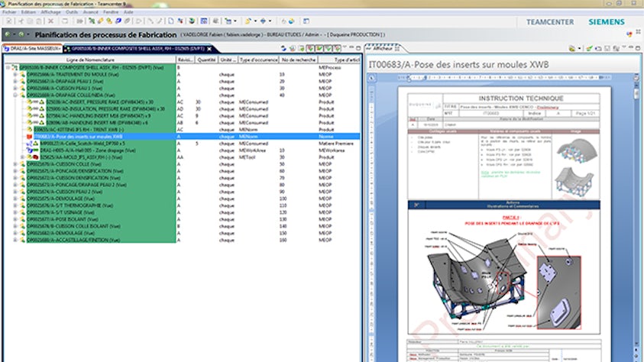Select the Afficheur viewer tab
The height and width of the screenshot is (362, 644).
(383, 48)
